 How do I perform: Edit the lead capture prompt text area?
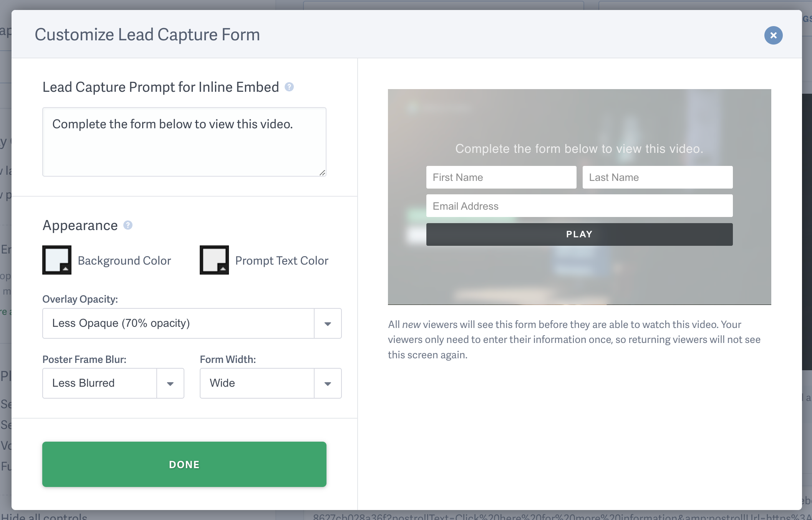(x=184, y=142)
